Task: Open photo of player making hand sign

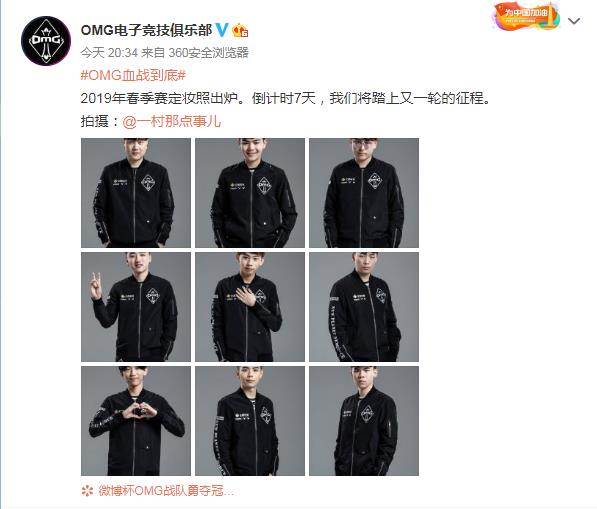Action: pos(136,307)
